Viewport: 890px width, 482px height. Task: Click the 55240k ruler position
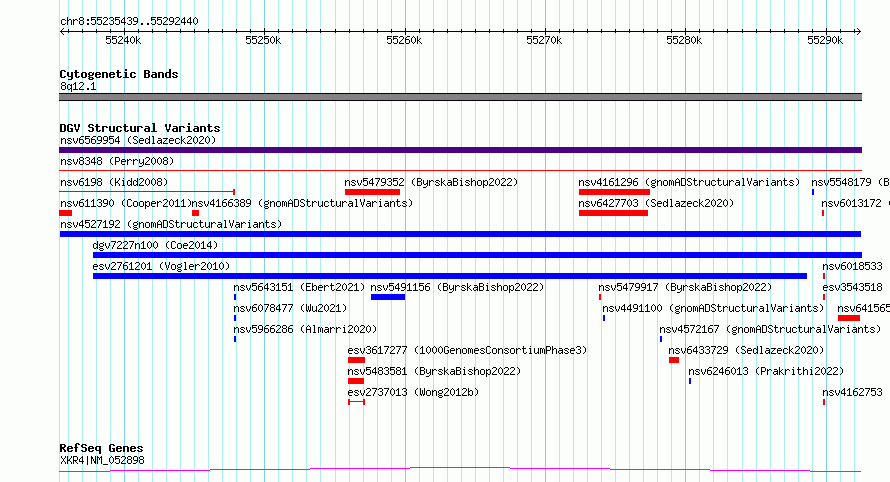click(x=123, y=40)
